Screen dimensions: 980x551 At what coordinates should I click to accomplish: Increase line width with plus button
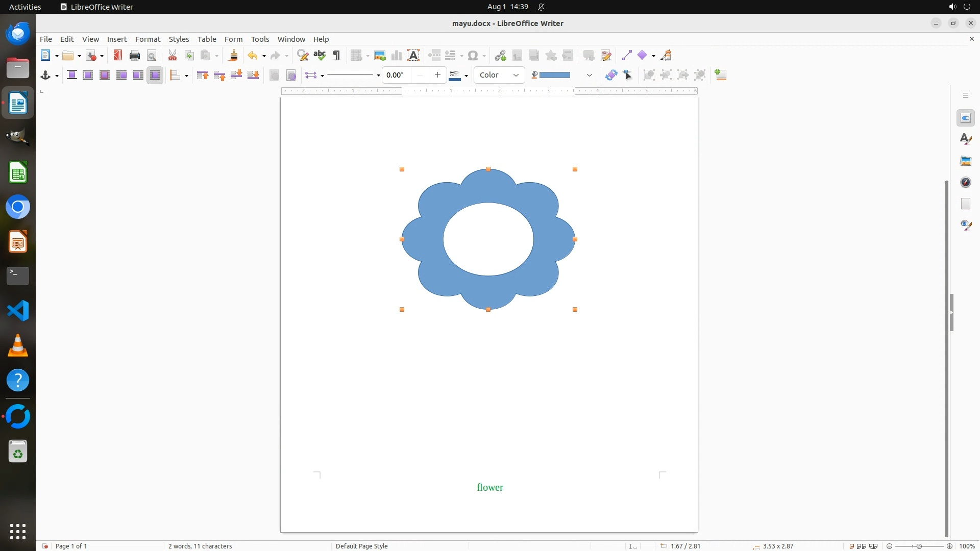pos(437,75)
